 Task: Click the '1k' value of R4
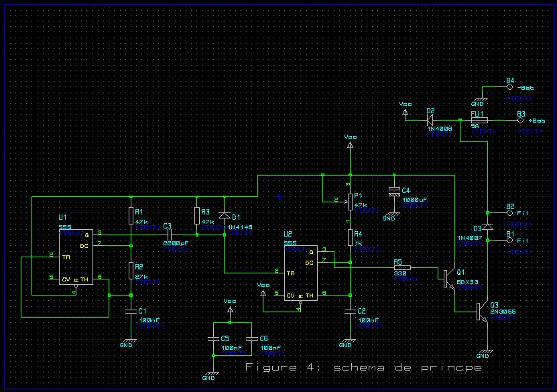coord(358,244)
